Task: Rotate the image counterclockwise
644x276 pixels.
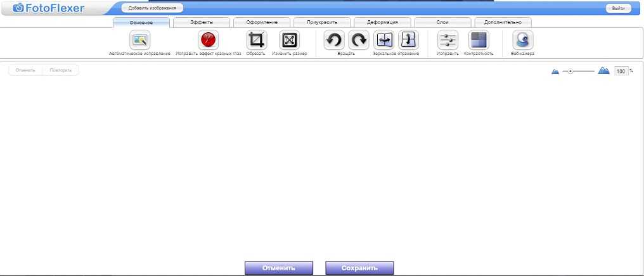Action: 334,41
